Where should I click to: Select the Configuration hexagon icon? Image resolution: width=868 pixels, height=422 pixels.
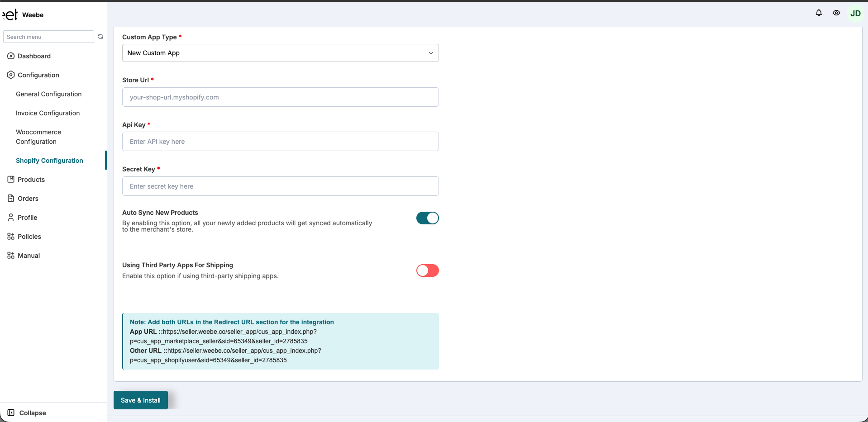coord(10,75)
